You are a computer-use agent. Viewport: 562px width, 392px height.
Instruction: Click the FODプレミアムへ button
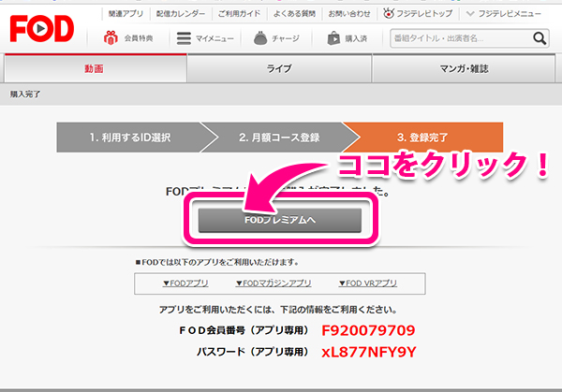pyautogui.click(x=280, y=220)
